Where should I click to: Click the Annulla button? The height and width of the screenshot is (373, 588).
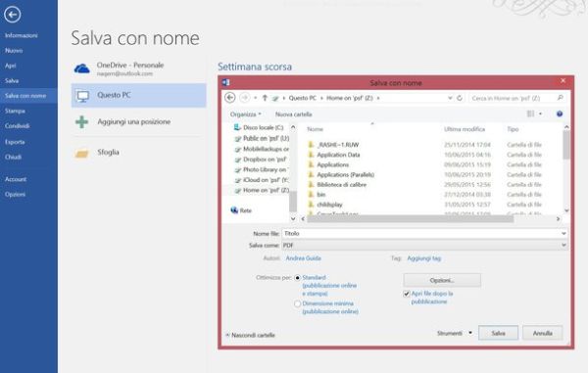tap(542, 333)
